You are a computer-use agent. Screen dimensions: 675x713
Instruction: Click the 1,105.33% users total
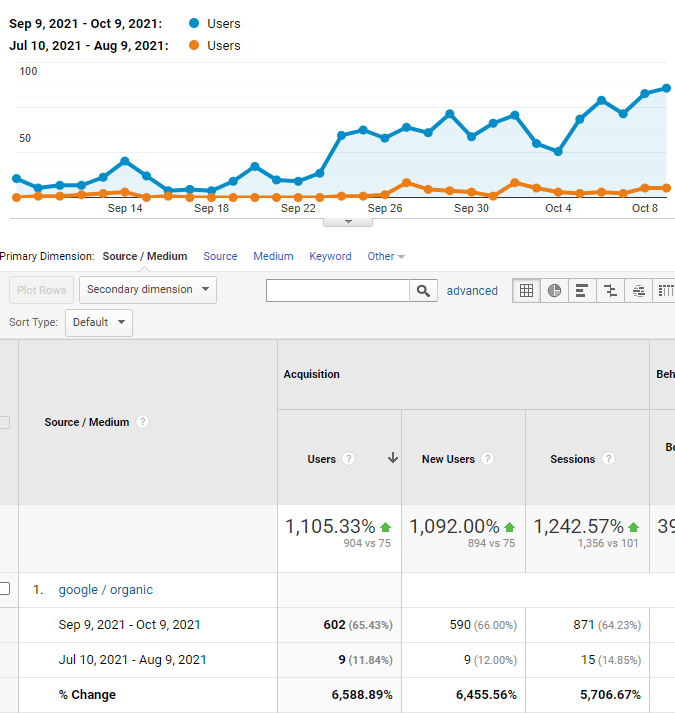[330, 527]
